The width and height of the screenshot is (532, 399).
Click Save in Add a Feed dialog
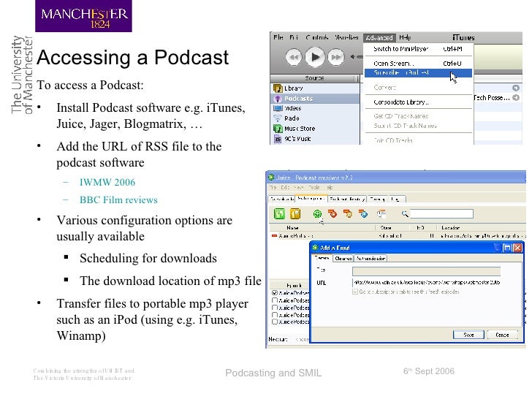[468, 335]
